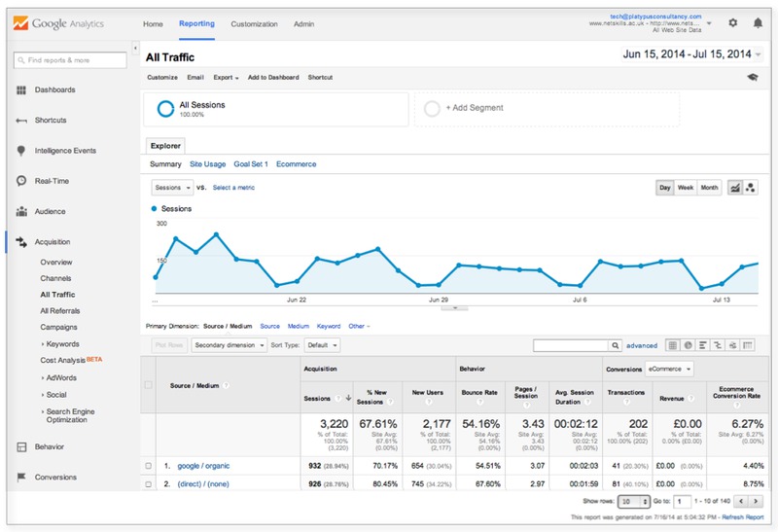Expand Social in Acquisition menu

tap(54, 395)
